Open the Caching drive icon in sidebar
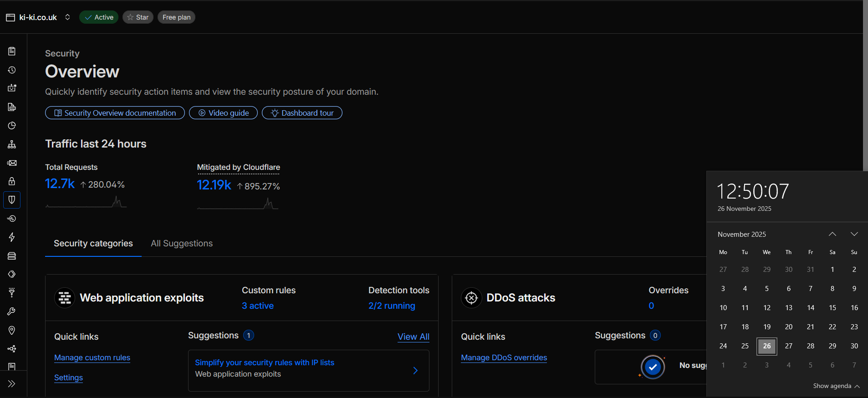The width and height of the screenshot is (868, 398). point(12,256)
